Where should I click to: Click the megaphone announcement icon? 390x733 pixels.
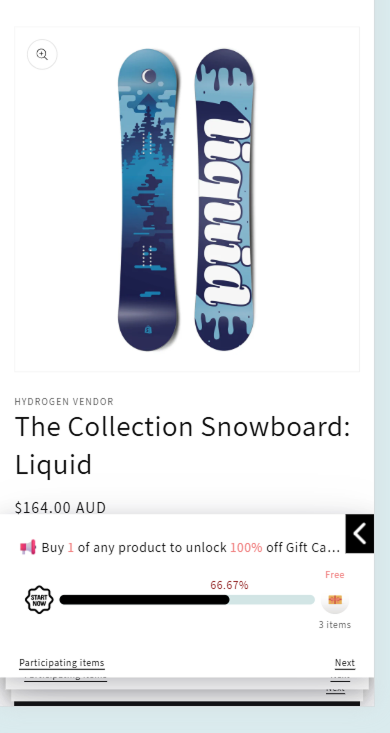coord(28,547)
